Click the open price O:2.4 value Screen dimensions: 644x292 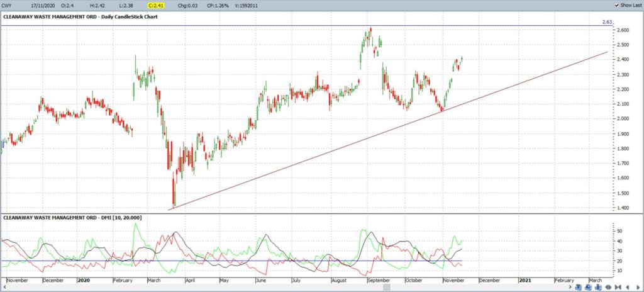68,5
